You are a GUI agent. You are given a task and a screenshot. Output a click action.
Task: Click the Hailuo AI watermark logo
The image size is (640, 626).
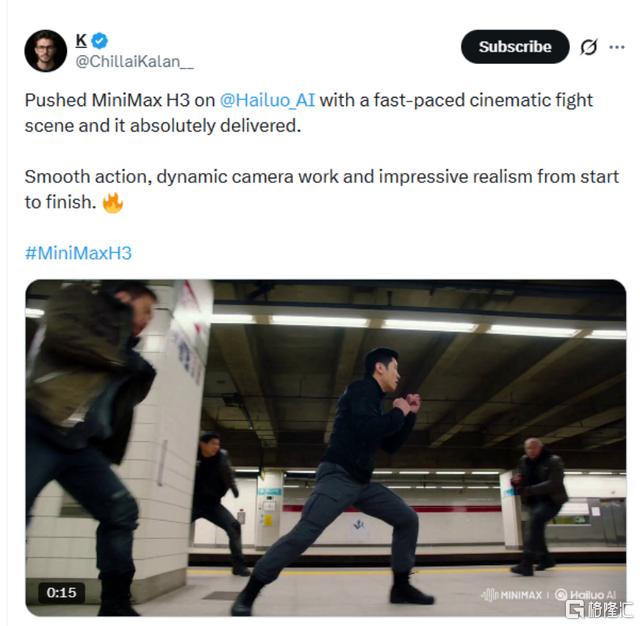[585, 595]
